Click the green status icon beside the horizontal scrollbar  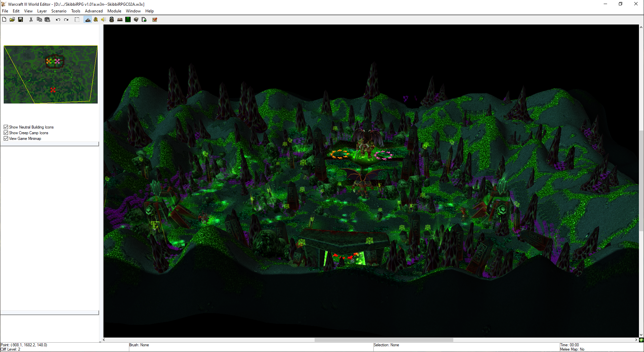[x=641, y=340]
